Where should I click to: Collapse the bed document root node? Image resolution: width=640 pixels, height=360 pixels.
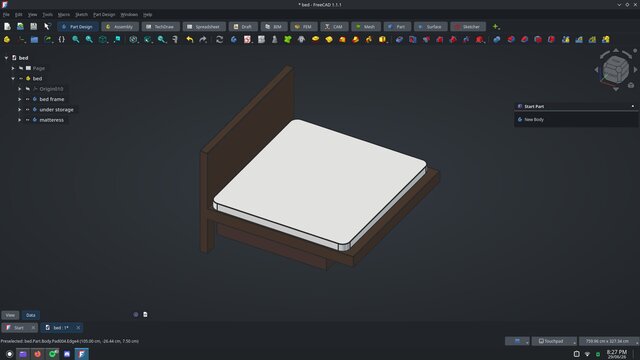coord(6,58)
